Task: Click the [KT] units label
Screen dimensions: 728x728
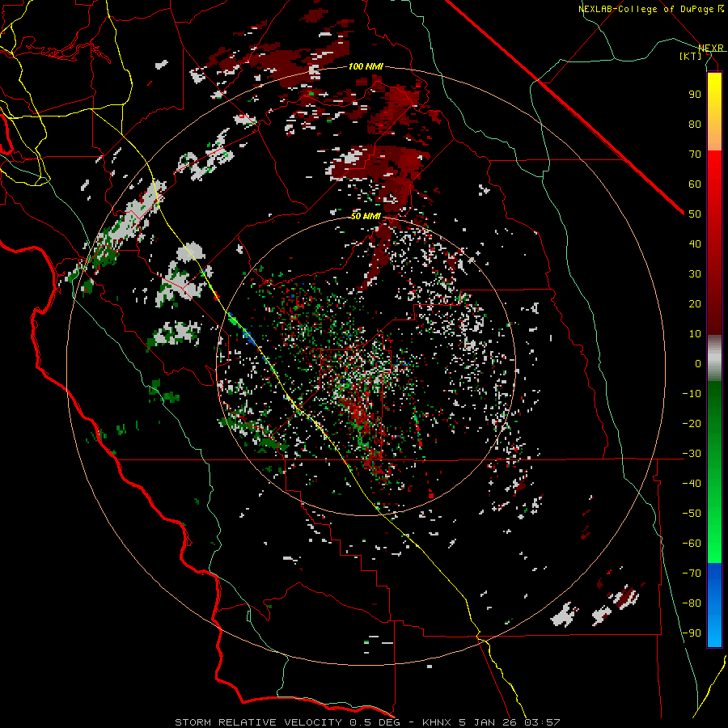Action: tap(691, 56)
